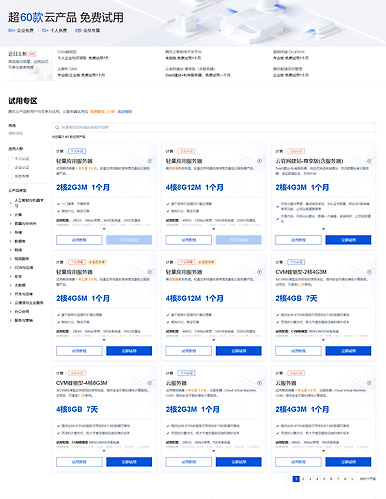Check the 企业认证 filter checkbox
This screenshot has height=499, width=386.
click(10, 167)
